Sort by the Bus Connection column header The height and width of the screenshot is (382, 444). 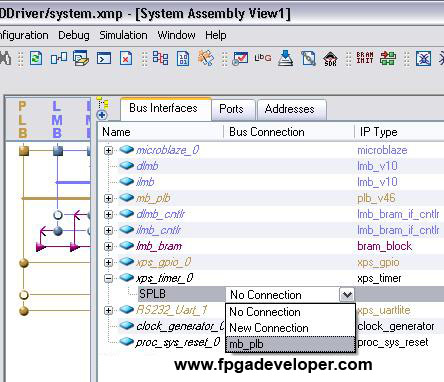point(289,132)
